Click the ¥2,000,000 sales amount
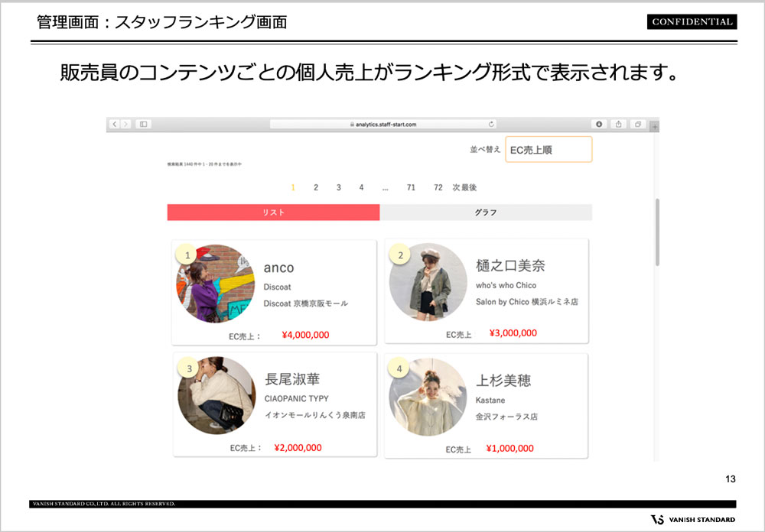The image size is (765, 532). point(298,448)
